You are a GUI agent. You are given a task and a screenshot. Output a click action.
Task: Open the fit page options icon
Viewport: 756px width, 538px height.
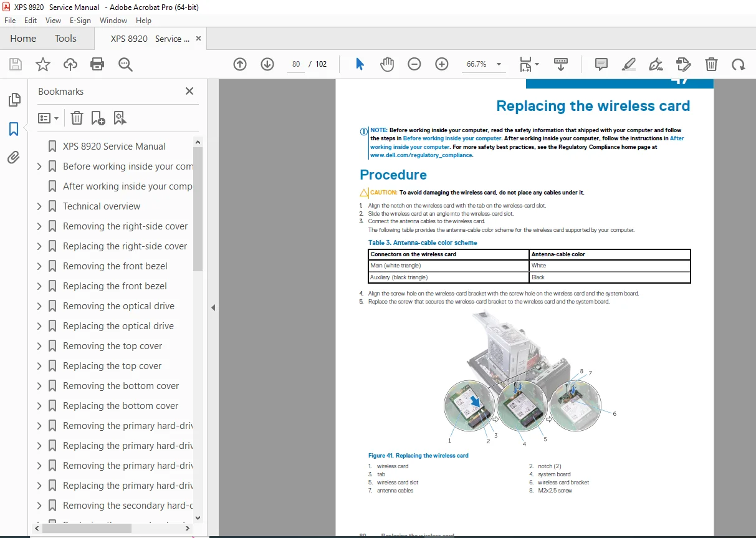click(529, 64)
